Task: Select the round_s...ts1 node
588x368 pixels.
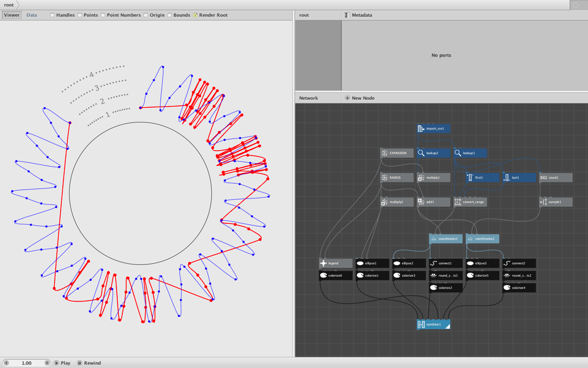Action: [446, 276]
